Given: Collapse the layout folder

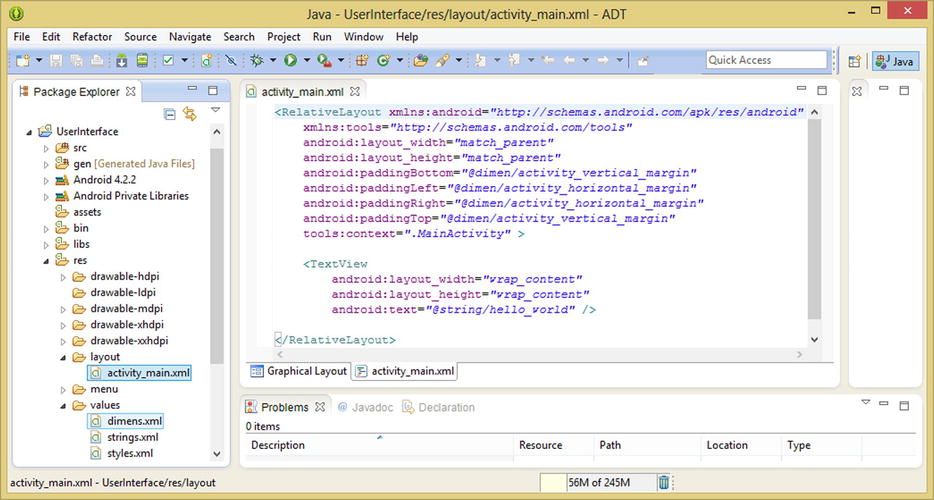Looking at the screenshot, I should 63,358.
